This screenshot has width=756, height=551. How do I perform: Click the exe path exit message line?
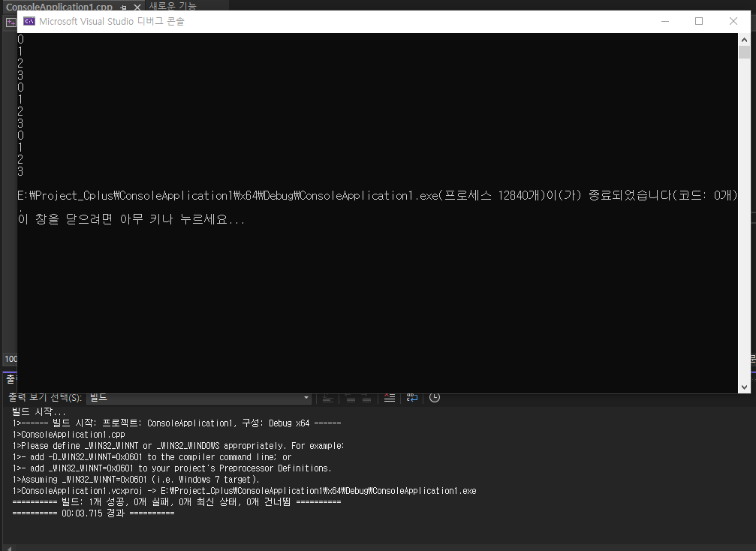click(x=378, y=196)
